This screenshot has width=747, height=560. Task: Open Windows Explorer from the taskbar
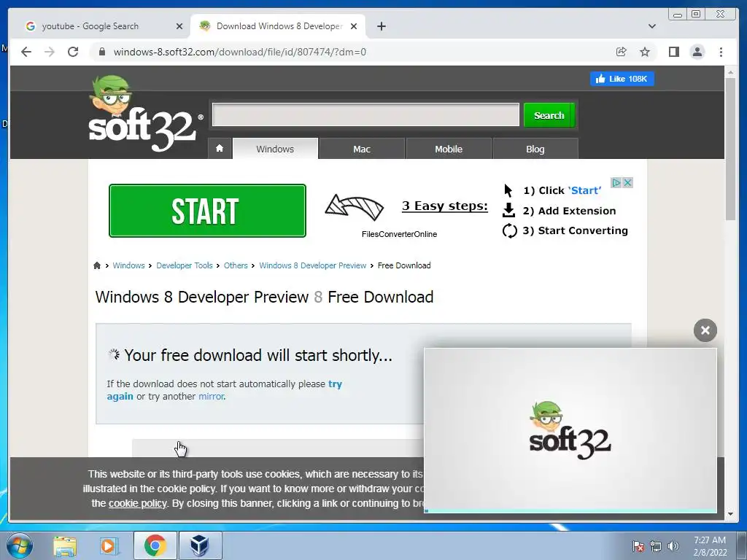(x=65, y=545)
